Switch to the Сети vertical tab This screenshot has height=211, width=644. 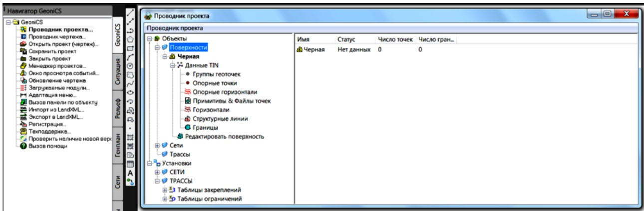click(118, 183)
